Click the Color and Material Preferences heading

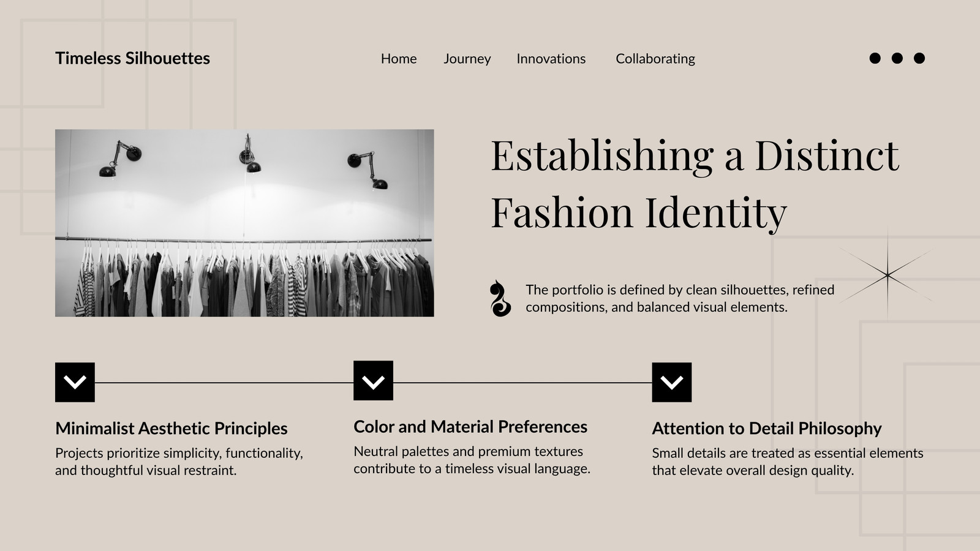click(x=470, y=427)
